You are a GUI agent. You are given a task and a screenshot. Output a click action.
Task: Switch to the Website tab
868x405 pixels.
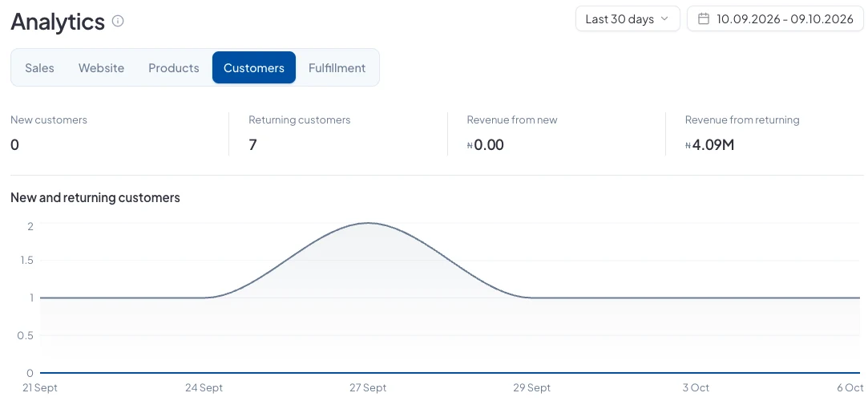(101, 67)
